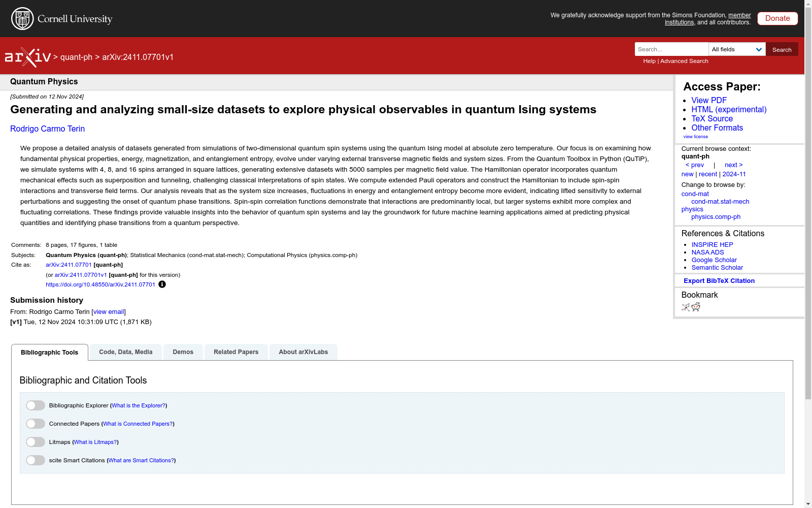Screen dimensions: 812x508
Task: Click the Cornell University logo
Action: 62,19
